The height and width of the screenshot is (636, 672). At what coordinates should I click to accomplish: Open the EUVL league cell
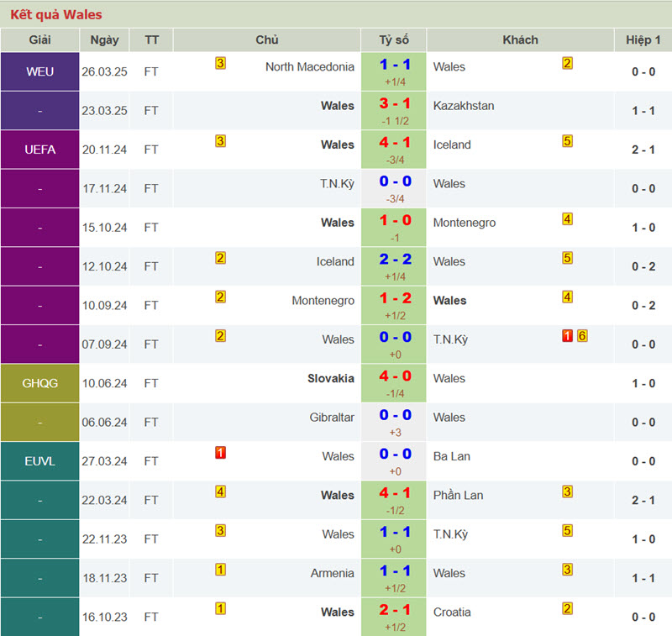(39, 461)
